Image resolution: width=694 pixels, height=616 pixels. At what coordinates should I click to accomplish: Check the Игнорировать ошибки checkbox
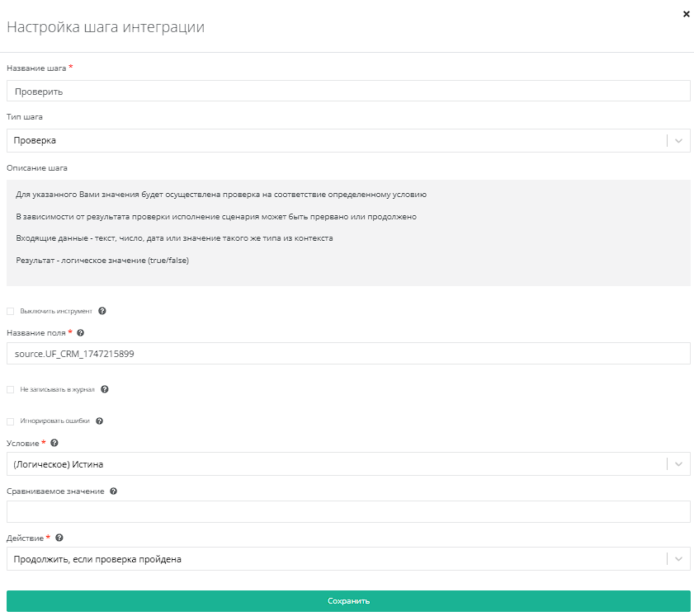pyautogui.click(x=11, y=421)
